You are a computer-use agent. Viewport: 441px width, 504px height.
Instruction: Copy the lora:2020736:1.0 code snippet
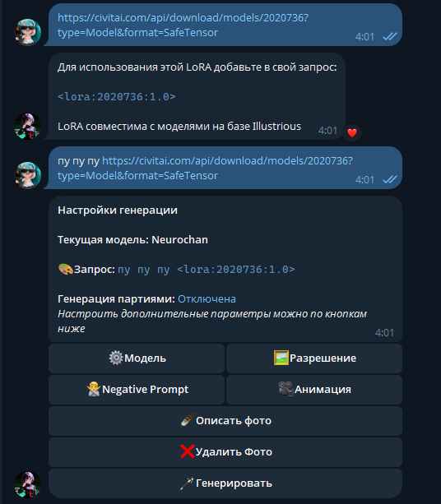point(117,97)
